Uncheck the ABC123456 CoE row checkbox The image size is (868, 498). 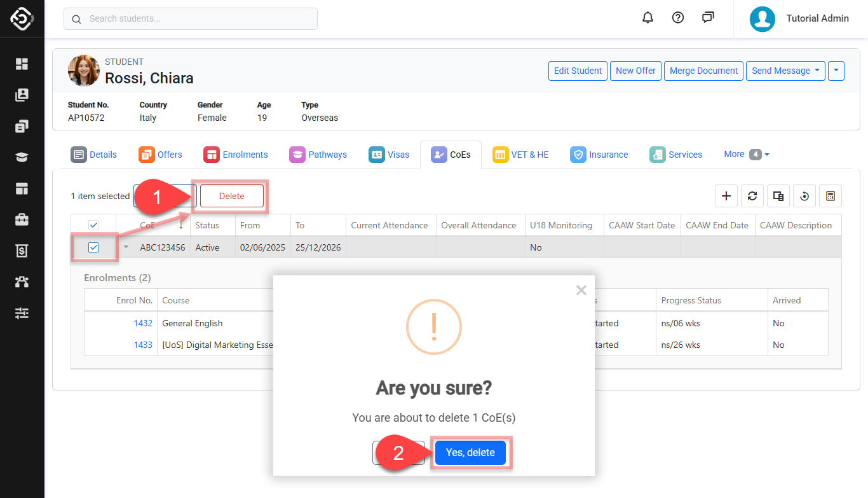(x=93, y=247)
